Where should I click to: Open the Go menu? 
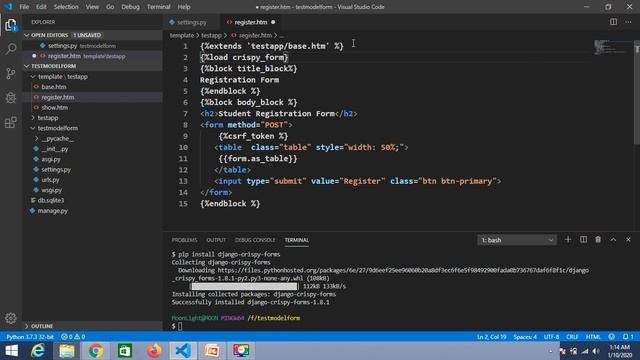coord(110,7)
